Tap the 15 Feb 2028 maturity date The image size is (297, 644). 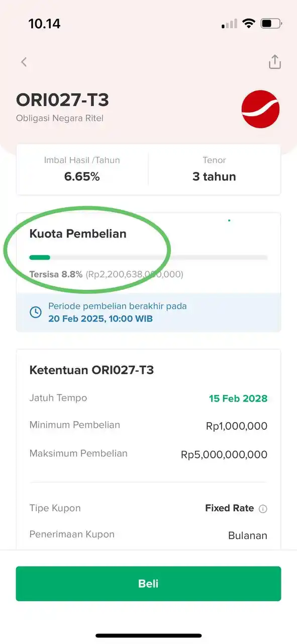click(238, 398)
